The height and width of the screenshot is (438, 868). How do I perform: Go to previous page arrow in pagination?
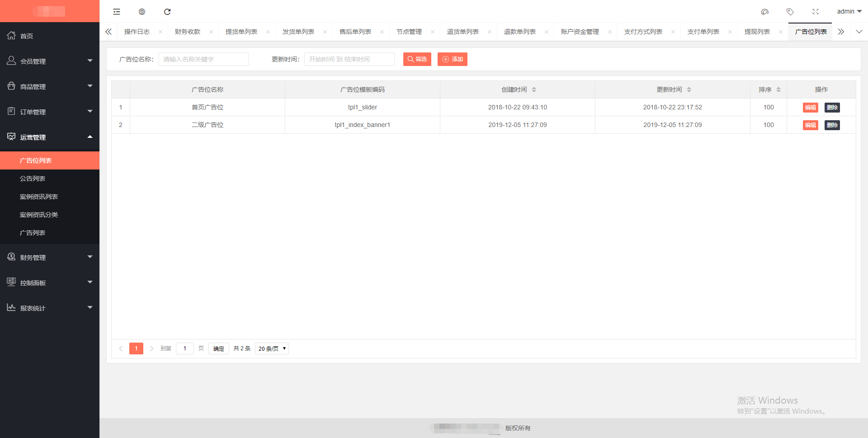tap(121, 349)
